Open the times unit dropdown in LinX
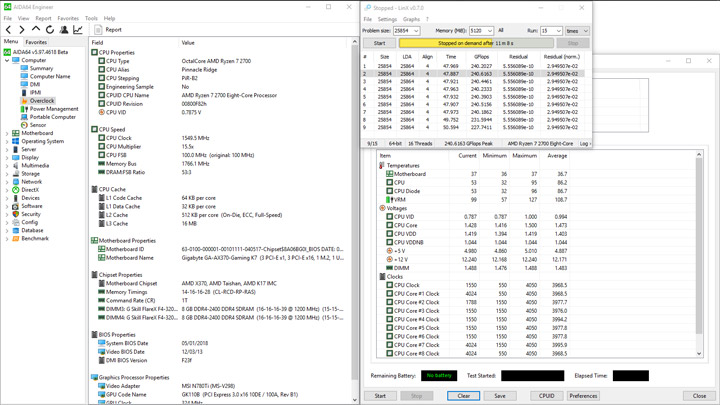This screenshot has width=720, height=405. (x=585, y=31)
